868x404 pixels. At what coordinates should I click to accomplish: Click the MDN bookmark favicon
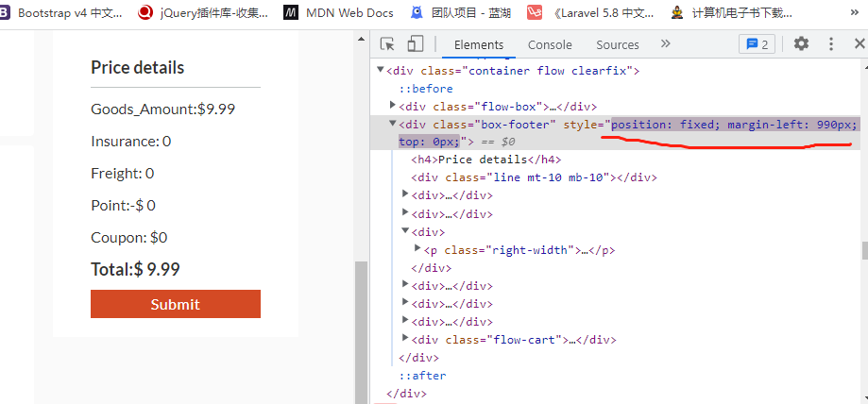click(x=291, y=12)
